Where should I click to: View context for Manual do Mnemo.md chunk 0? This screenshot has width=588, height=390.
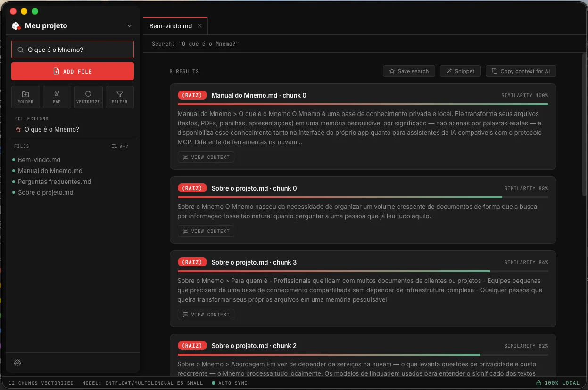(x=206, y=157)
